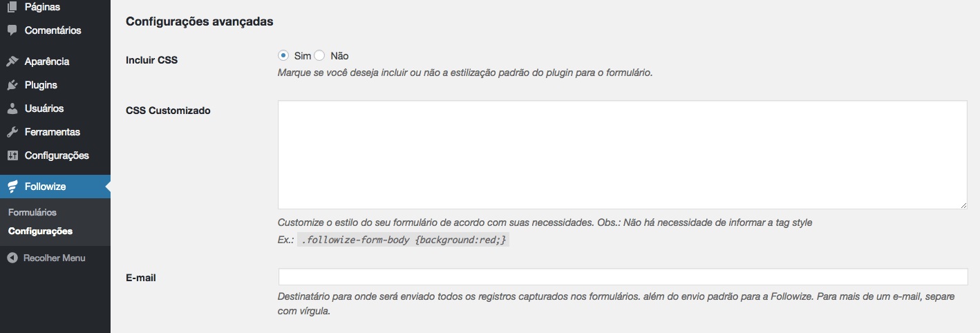Focus the E-mail input field
Image resolution: width=980 pixels, height=333 pixels.
pyautogui.click(x=622, y=277)
